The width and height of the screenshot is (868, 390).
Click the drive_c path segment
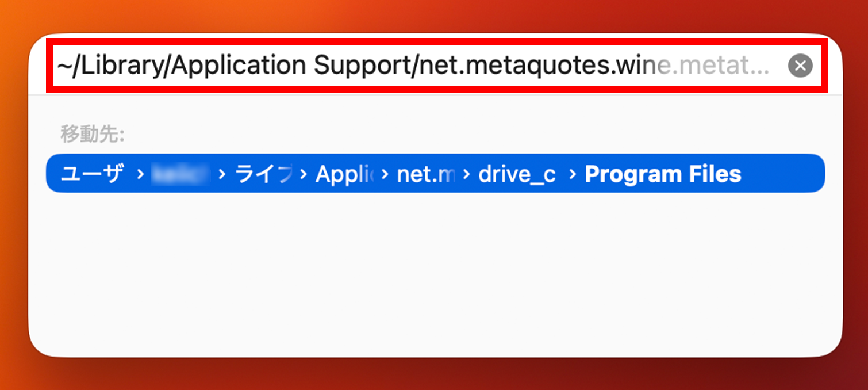[517, 174]
